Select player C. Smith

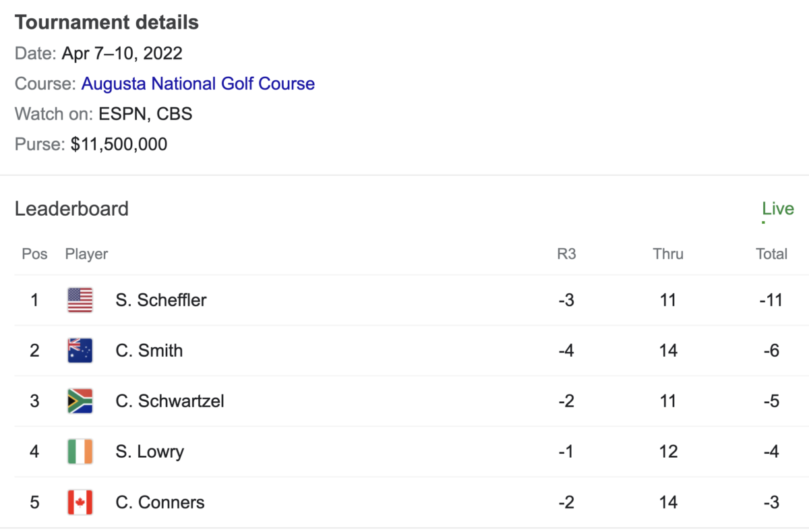tap(149, 351)
